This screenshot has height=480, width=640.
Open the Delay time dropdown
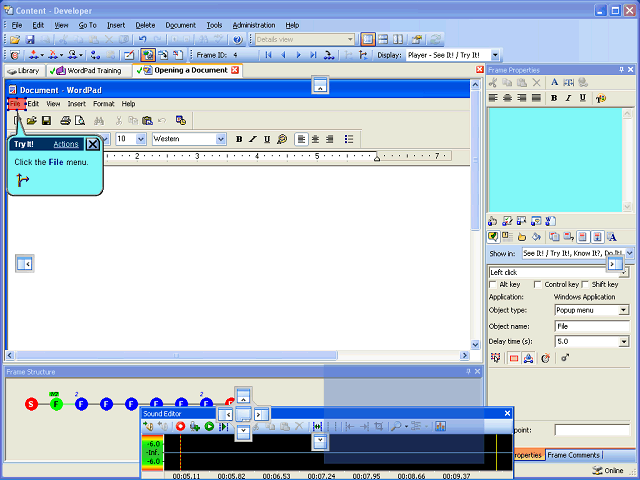(x=623, y=342)
